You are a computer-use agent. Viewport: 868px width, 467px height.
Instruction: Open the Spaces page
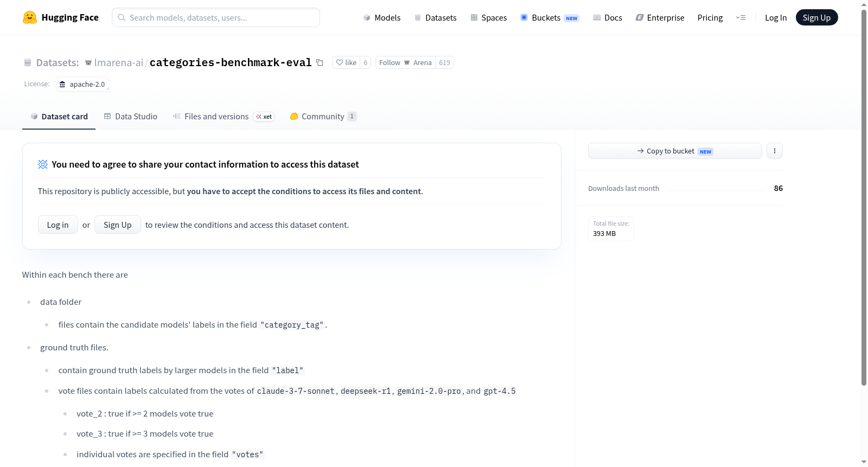coord(489,18)
